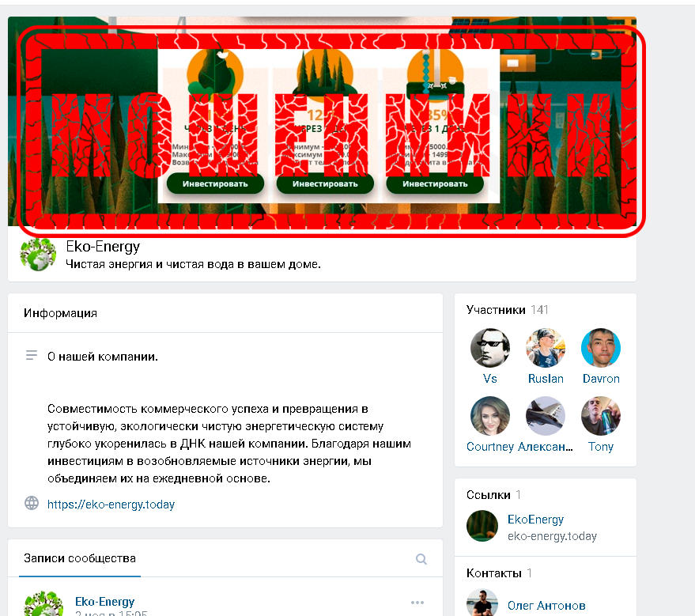
Task: Click the middle Инвестировать button in banner
Action: [x=325, y=183]
